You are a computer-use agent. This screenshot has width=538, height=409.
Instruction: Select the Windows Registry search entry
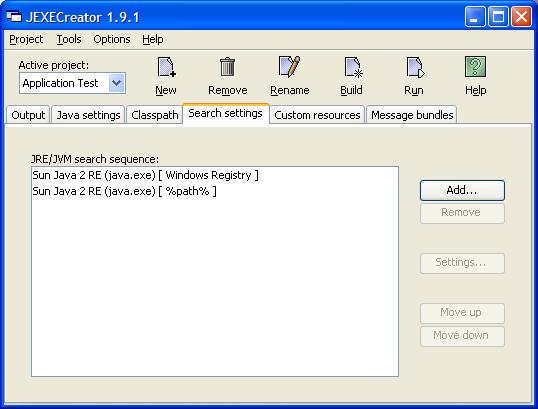coord(215,175)
